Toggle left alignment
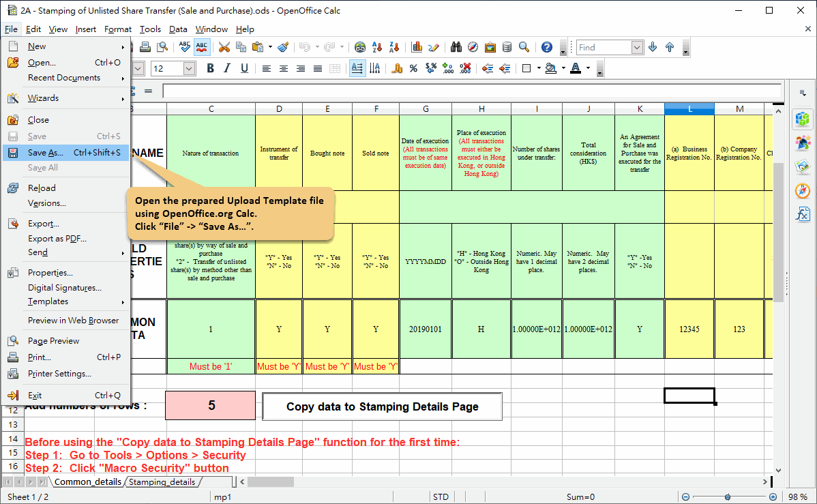This screenshot has height=504, width=817. 266,68
